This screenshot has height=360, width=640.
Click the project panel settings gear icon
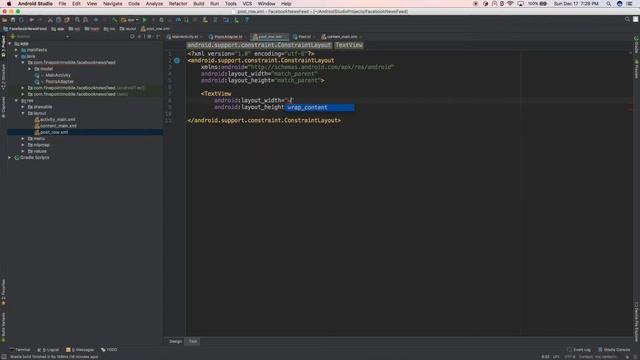pos(149,36)
